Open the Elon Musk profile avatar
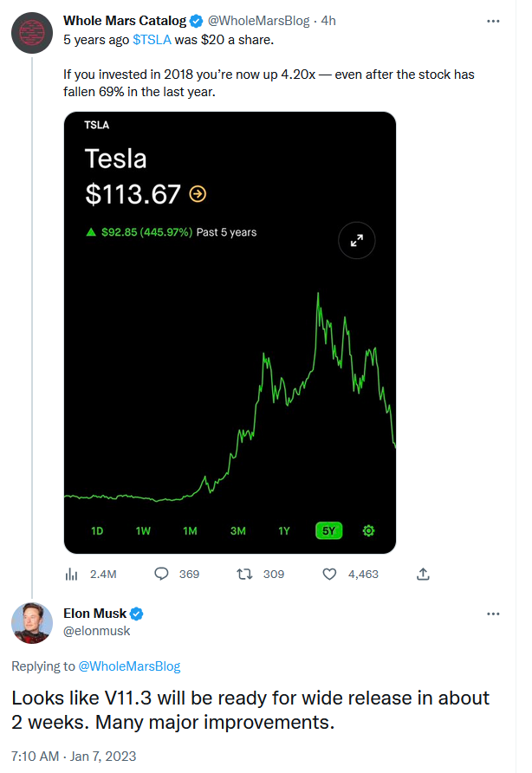 (32, 622)
